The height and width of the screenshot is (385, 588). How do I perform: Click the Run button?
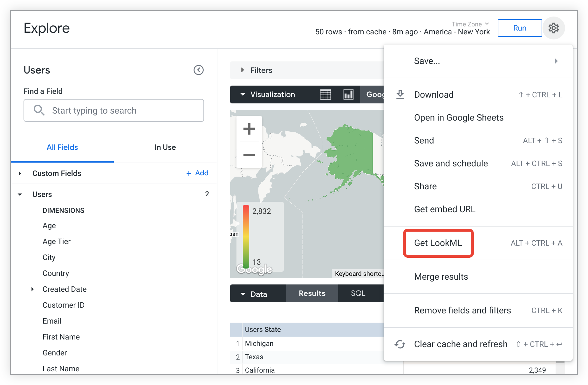(x=519, y=28)
